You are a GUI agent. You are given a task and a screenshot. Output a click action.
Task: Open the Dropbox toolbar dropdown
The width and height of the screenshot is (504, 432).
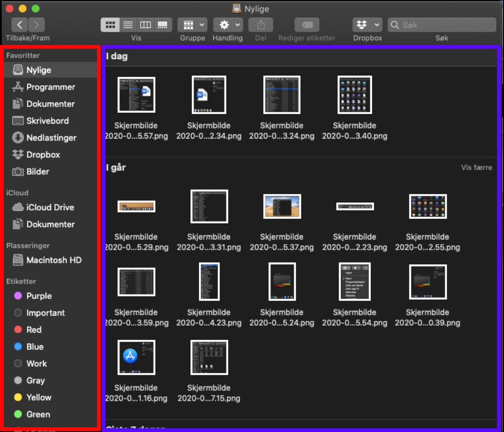point(367,25)
